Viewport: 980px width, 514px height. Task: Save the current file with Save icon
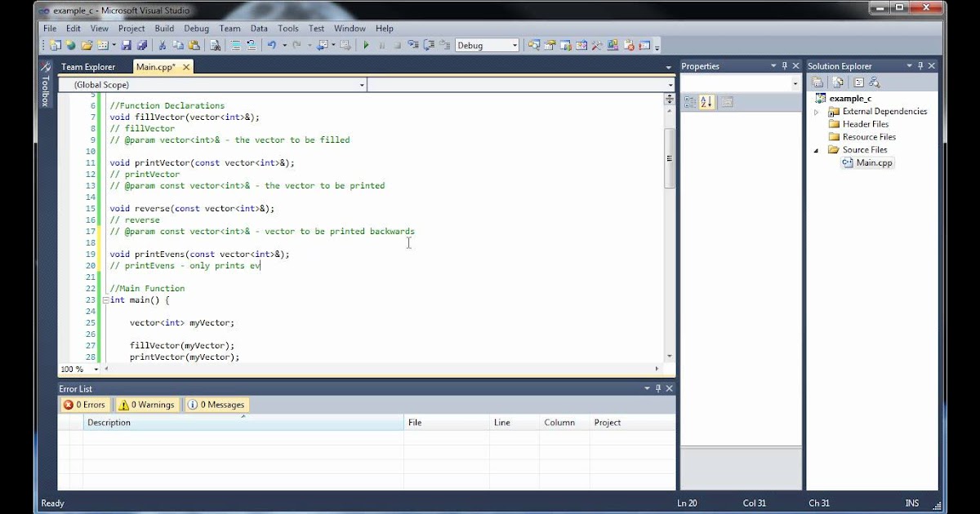[x=127, y=46]
